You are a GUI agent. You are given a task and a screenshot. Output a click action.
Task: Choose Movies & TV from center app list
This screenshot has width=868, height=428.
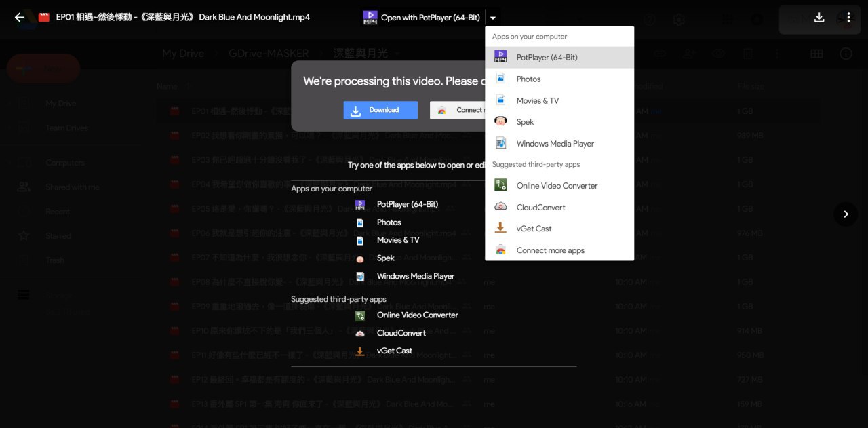pyautogui.click(x=398, y=240)
